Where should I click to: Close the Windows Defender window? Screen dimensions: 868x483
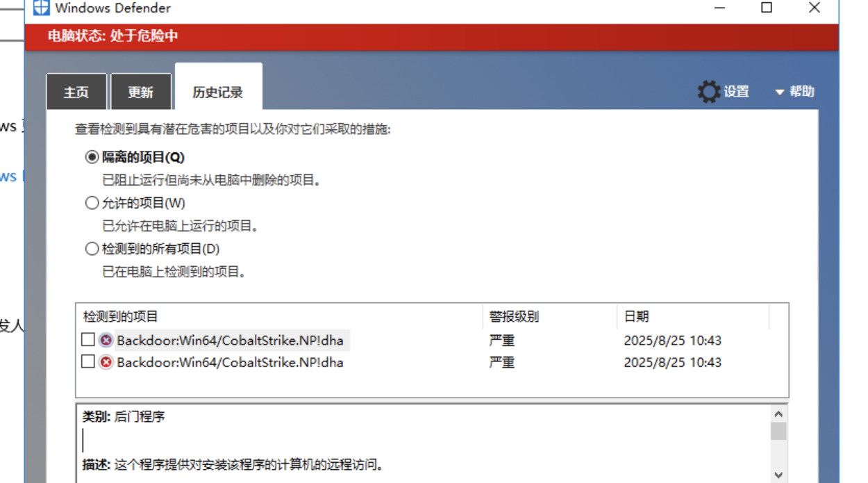pos(815,8)
